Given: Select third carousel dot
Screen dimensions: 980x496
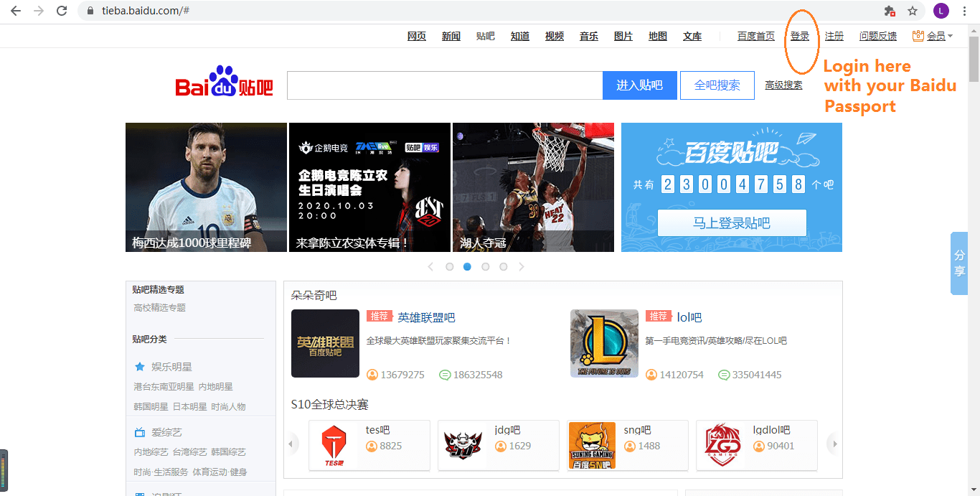Looking at the screenshot, I should [486, 266].
